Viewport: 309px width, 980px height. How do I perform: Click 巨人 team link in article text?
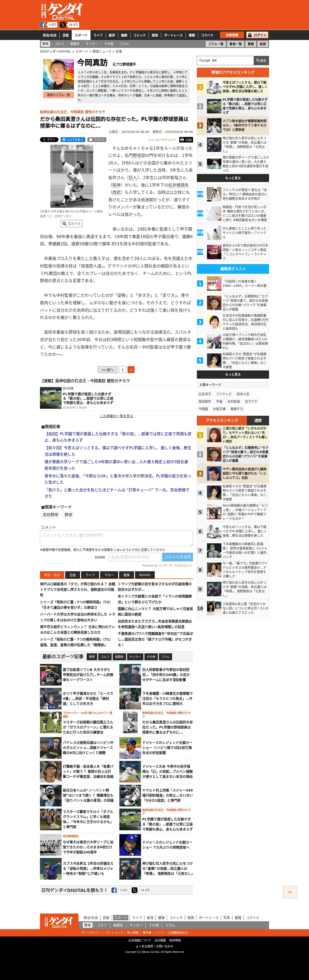click(x=133, y=178)
